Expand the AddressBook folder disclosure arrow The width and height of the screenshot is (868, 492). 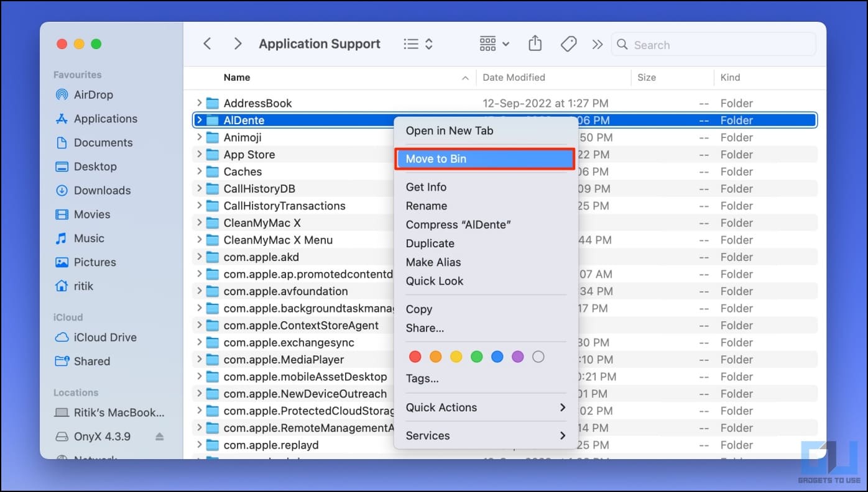click(x=199, y=103)
